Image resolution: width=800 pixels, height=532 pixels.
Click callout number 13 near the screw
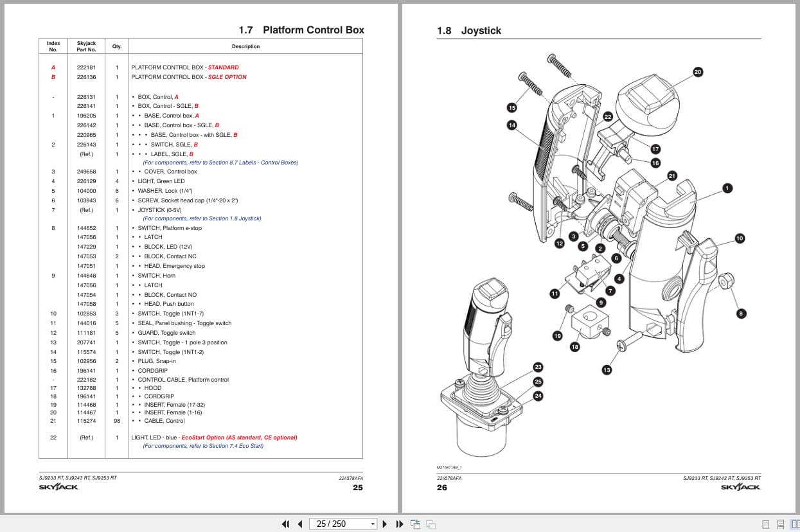(607, 369)
